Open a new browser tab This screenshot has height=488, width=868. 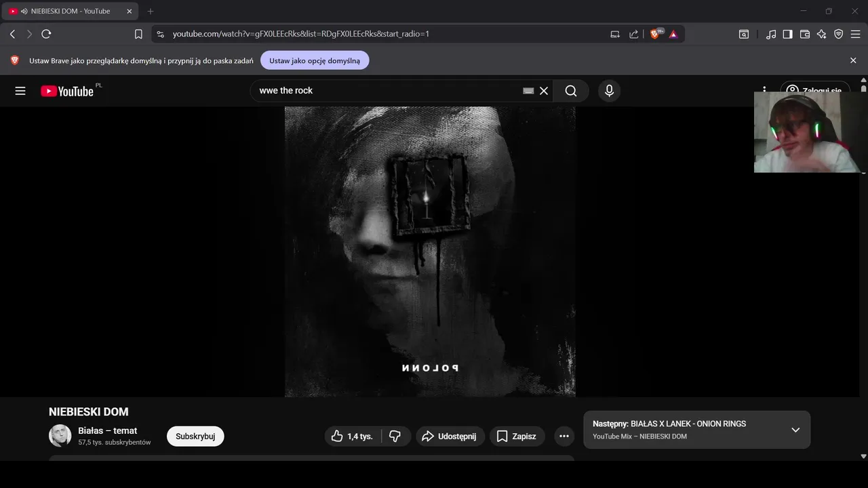(151, 11)
